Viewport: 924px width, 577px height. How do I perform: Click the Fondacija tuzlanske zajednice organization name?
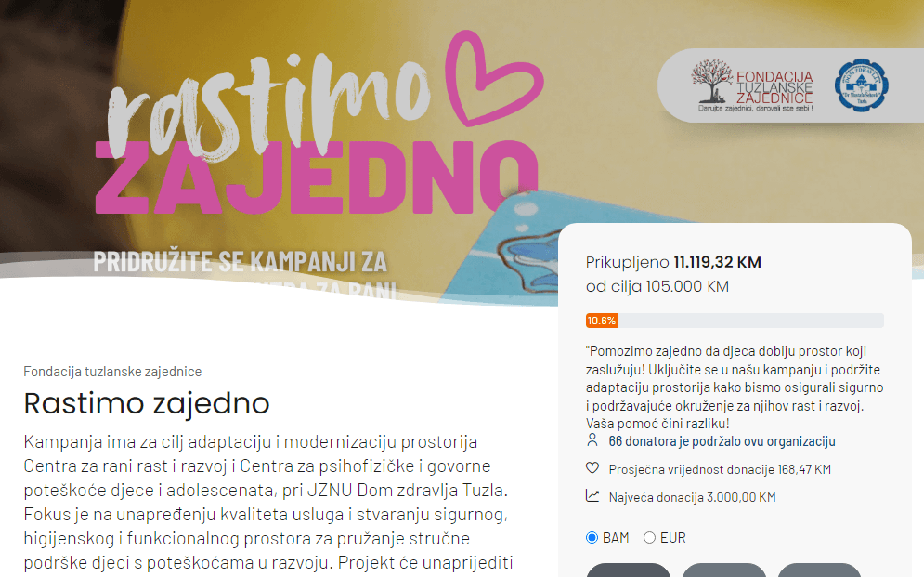(112, 372)
